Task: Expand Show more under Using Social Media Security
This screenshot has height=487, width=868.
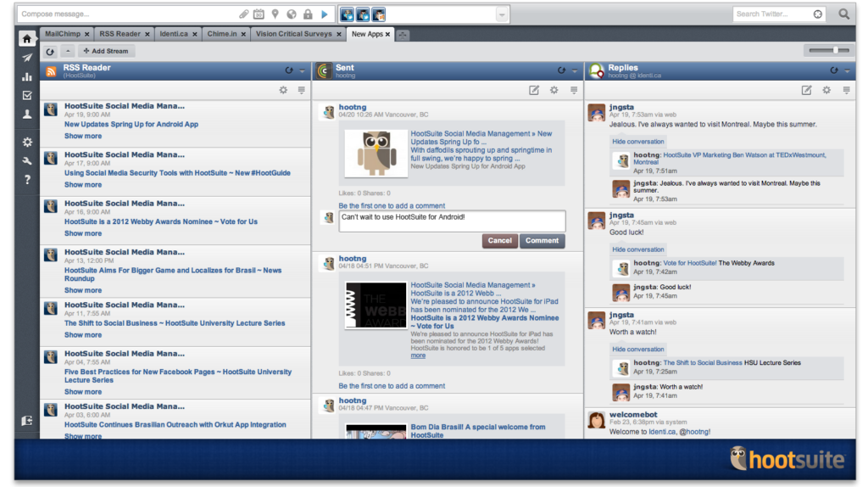Action: (83, 184)
